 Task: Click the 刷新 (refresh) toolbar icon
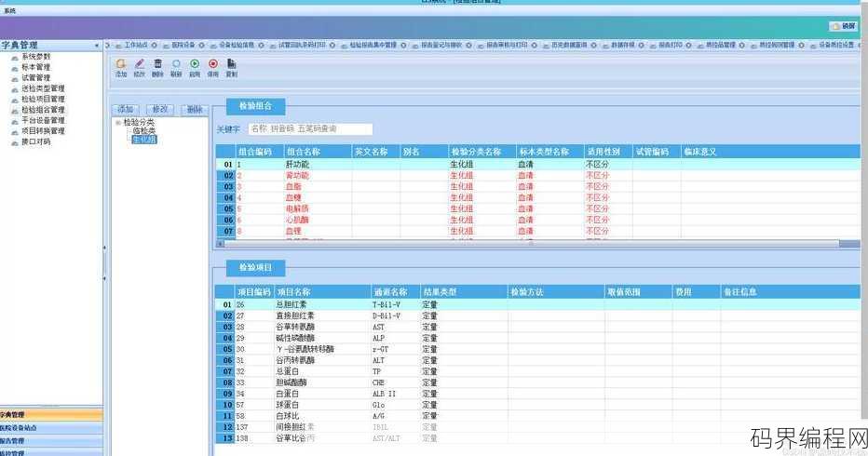click(x=176, y=64)
